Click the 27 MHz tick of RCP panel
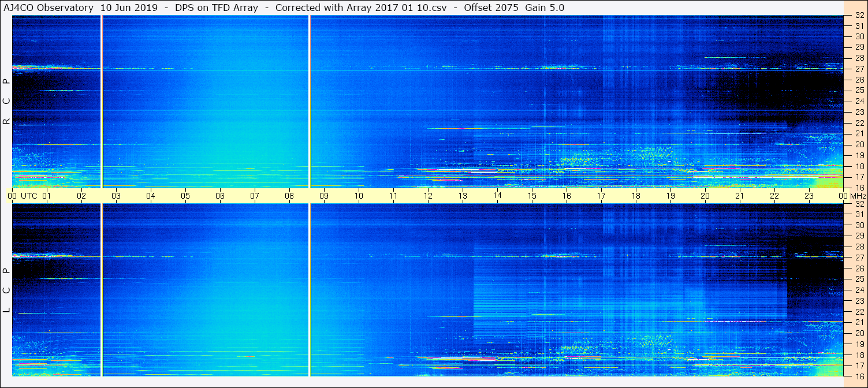Image resolution: width=868 pixels, height=388 pixels. click(x=859, y=69)
